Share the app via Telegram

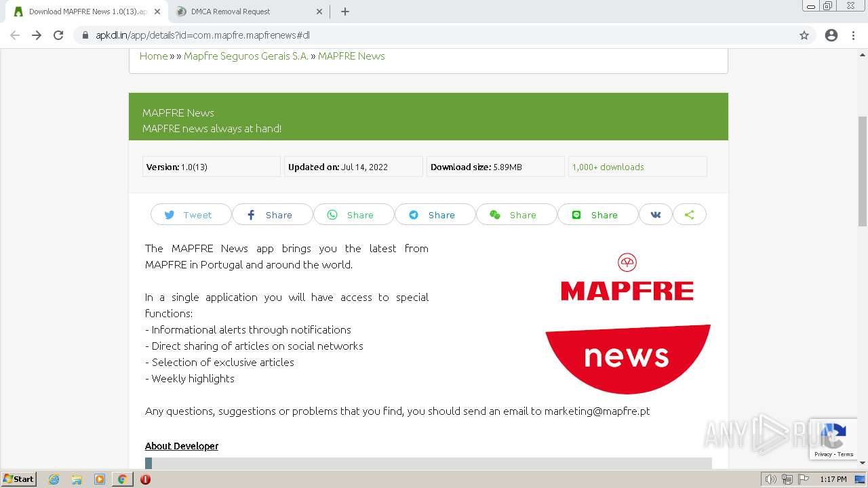pos(435,215)
